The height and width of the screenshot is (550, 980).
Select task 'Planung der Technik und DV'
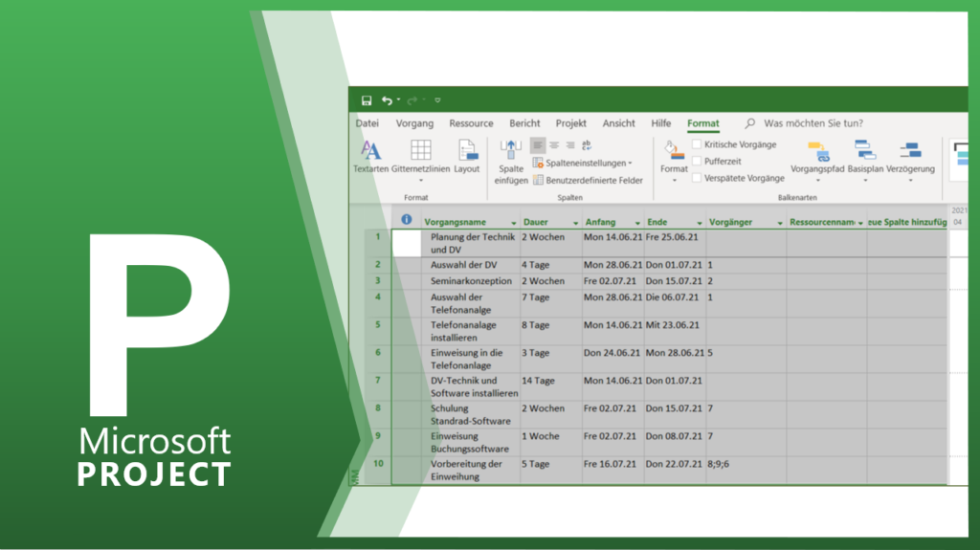[x=473, y=243]
